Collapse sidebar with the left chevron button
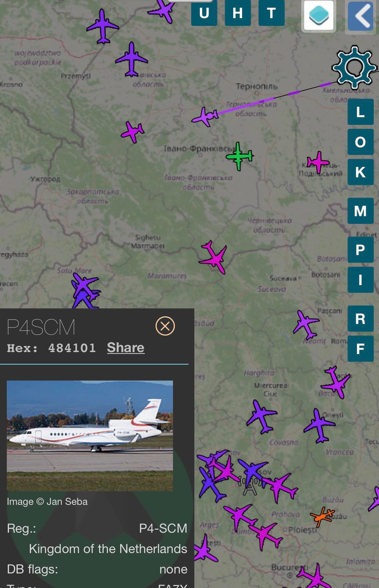Screen dimensions: 379x588 [361, 16]
